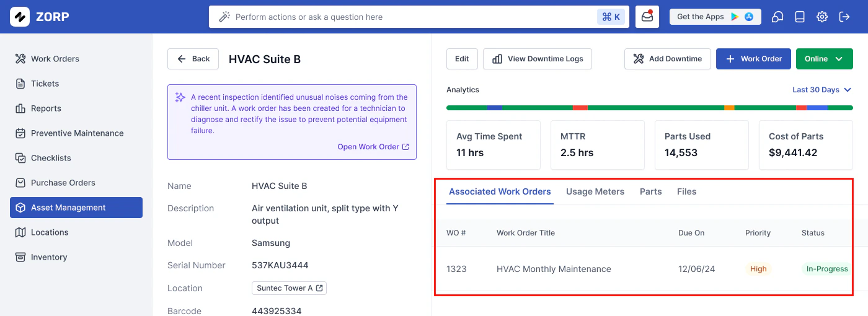Click the Work Orders wrench icon in sidebar
Screen dimensions: 868x316
[x=20, y=59]
